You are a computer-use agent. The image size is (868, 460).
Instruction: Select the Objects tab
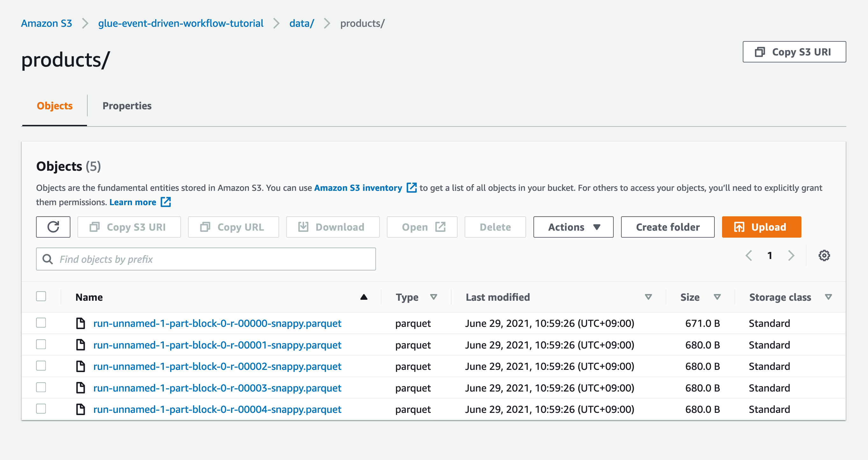click(54, 106)
